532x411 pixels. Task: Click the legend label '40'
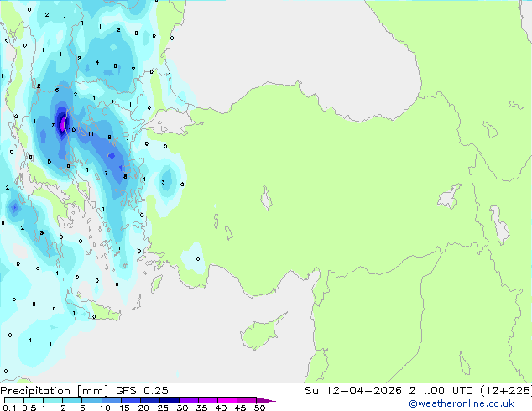pos(221,408)
